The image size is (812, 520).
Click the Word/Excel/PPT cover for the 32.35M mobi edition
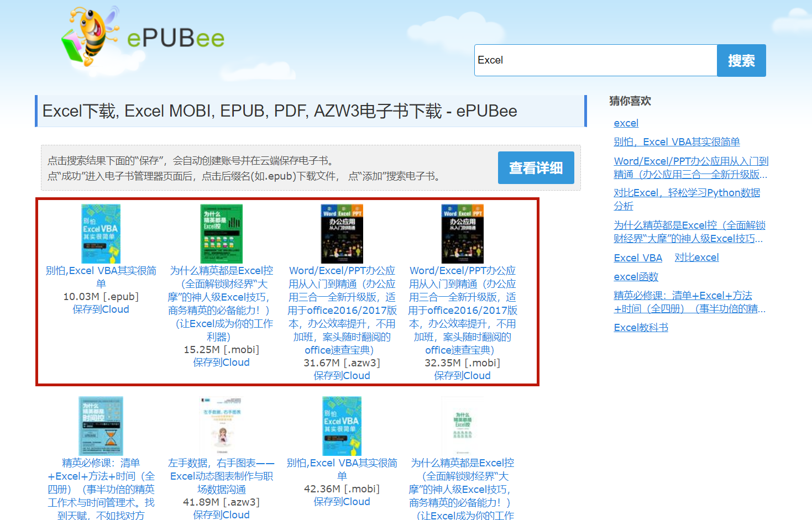coord(462,234)
